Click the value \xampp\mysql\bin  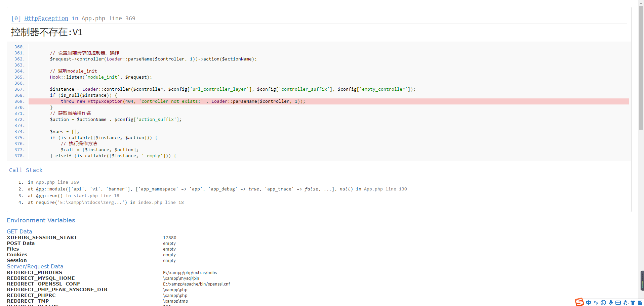click(181, 278)
